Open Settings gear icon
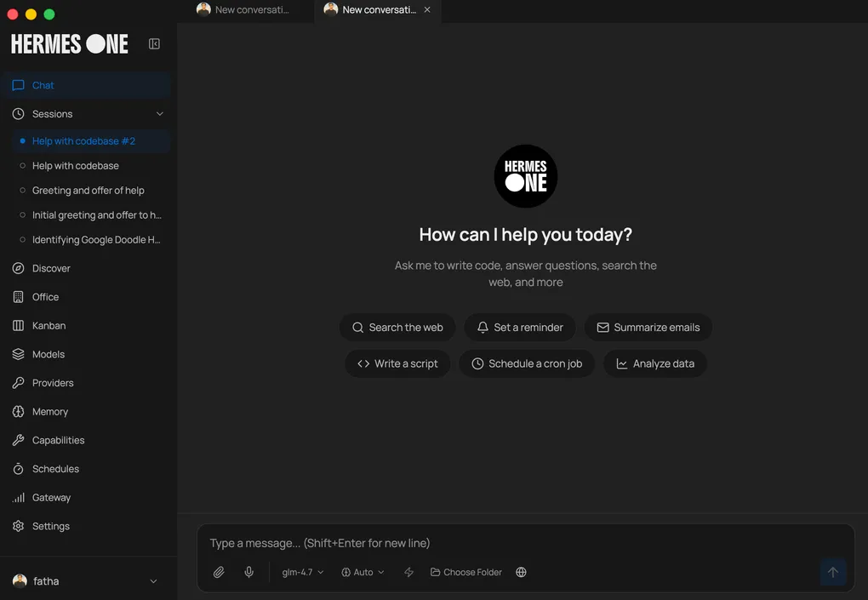Screen dimensions: 868x600 point(18,526)
